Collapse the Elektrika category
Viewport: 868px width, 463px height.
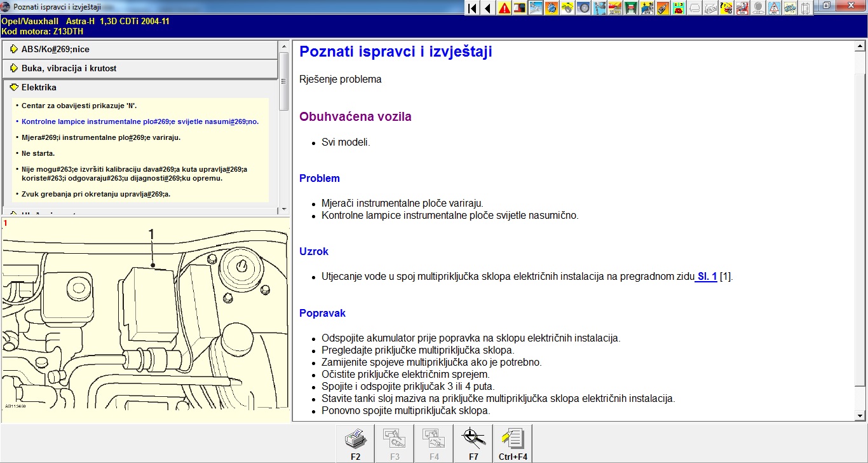140,88
